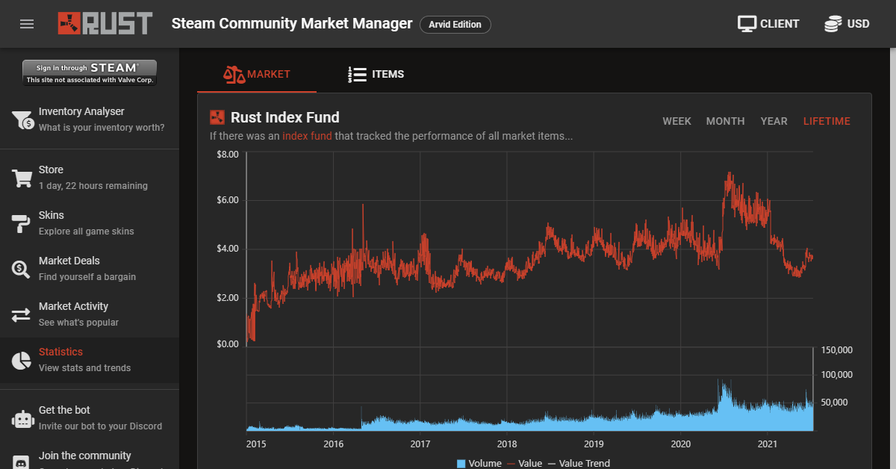Open the Store sidebar entry
This screenshot has width=896, height=469.
(x=89, y=178)
